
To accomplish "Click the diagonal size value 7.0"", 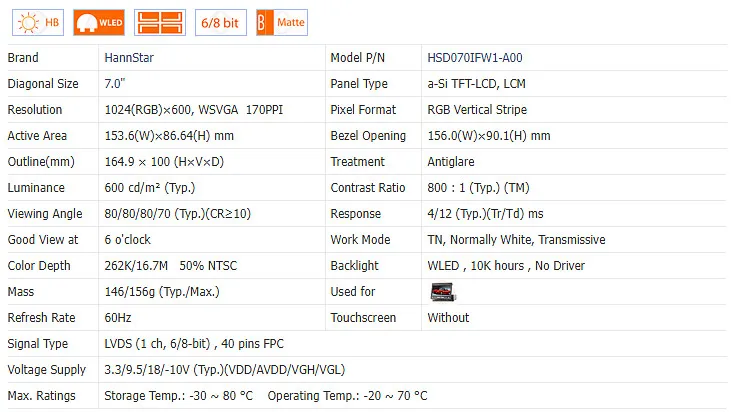I will click(115, 84).
